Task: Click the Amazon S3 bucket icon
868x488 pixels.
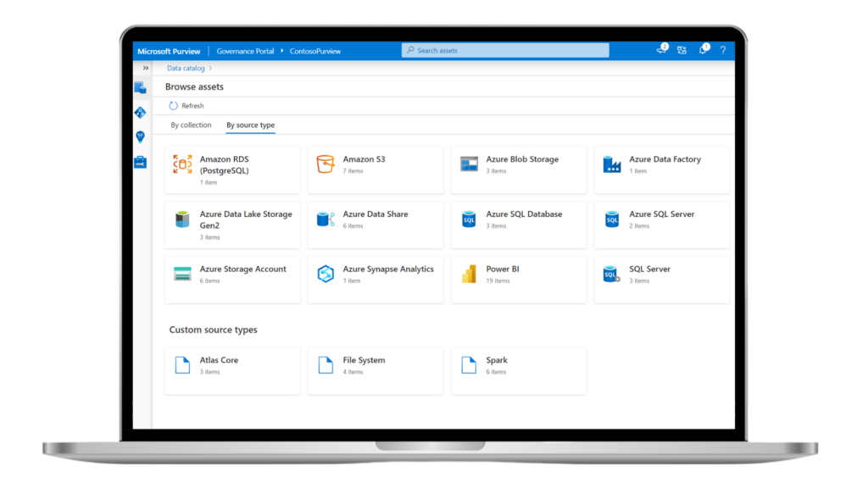Action: [325, 164]
